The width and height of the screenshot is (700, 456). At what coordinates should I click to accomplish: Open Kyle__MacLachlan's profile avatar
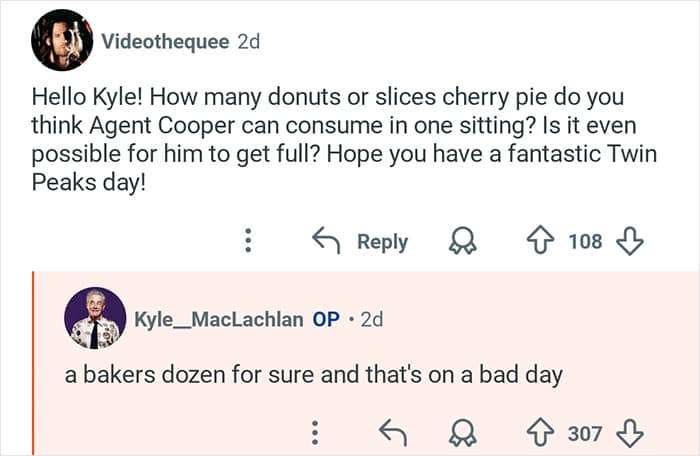95,319
